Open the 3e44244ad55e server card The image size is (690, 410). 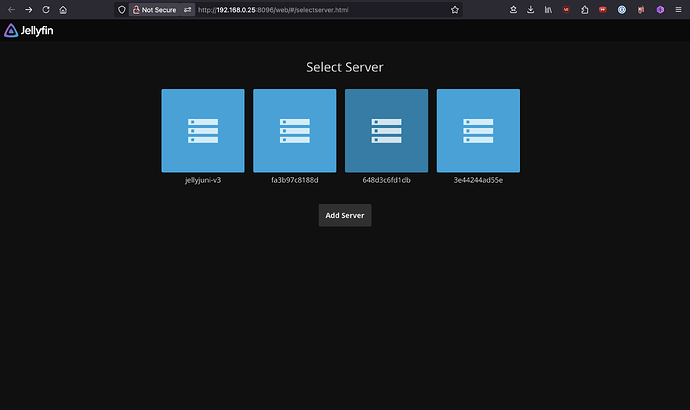pyautogui.click(x=478, y=131)
